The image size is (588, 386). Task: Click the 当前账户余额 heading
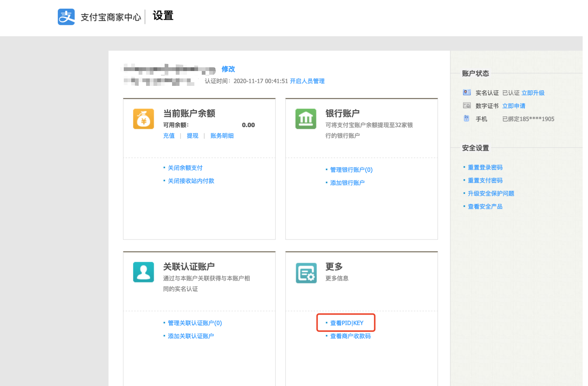click(189, 113)
